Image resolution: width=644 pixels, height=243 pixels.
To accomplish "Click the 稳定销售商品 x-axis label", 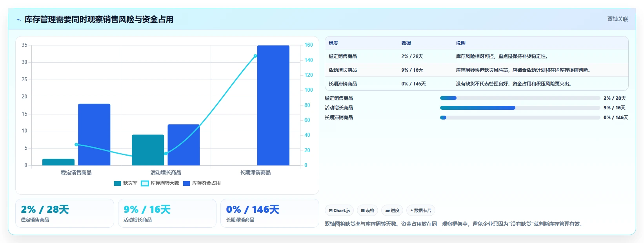I will [76, 172].
